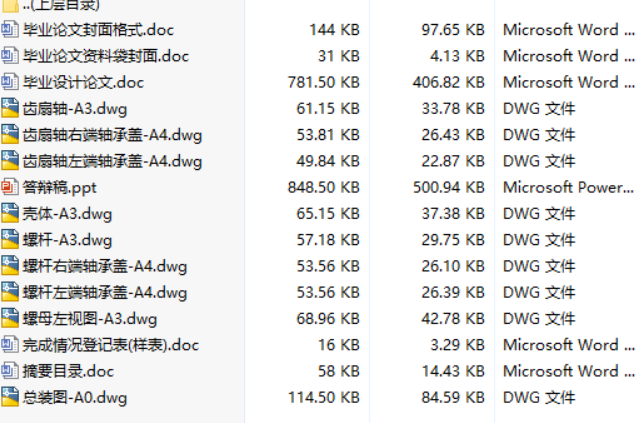Click the Word icon for 毕业论文封面格式.doc

tap(10, 29)
